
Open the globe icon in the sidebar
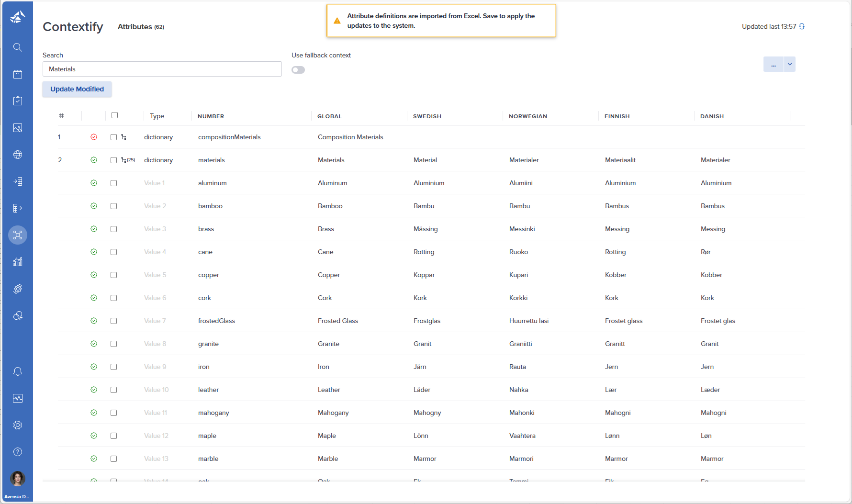(x=18, y=155)
